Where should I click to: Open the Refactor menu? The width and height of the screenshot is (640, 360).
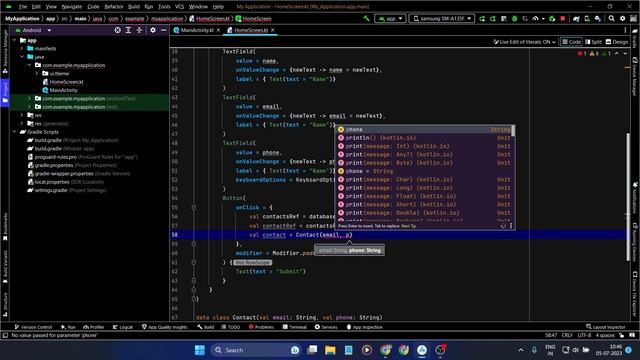114,7
